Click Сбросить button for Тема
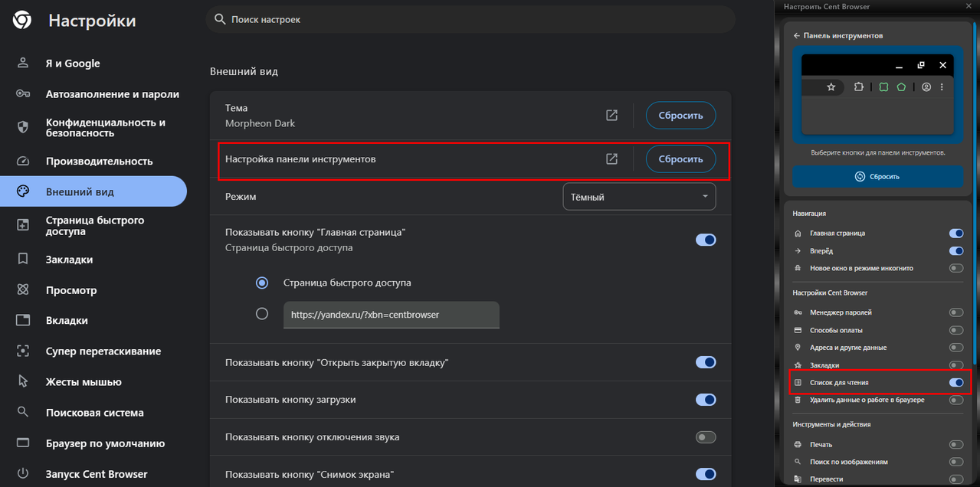The image size is (980, 487). click(680, 116)
